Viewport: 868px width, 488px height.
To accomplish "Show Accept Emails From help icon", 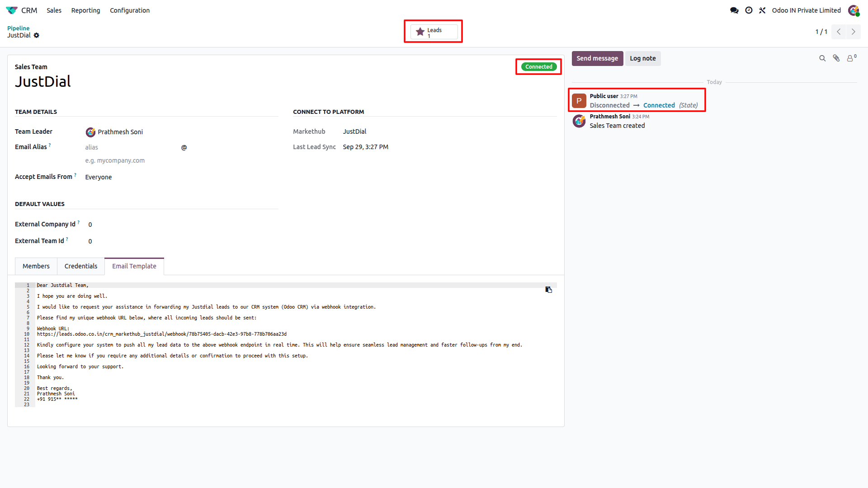I will (x=75, y=175).
